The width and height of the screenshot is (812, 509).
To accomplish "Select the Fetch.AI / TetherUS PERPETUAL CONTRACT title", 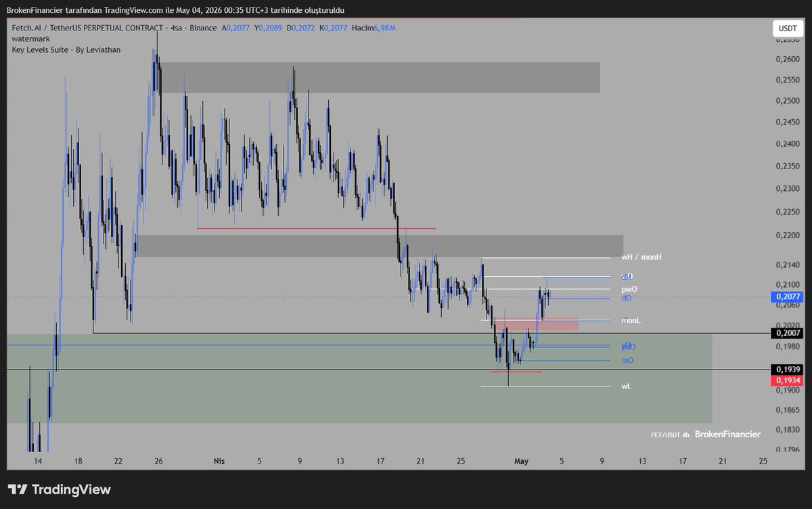I will tap(87, 28).
